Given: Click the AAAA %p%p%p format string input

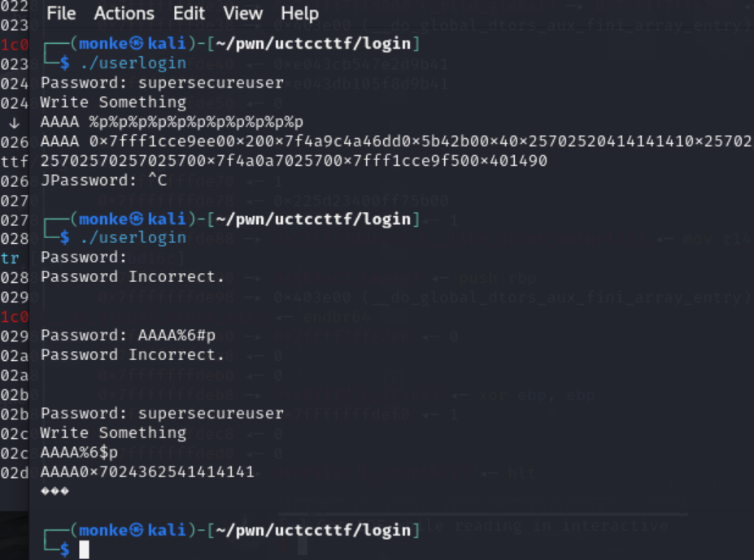Looking at the screenshot, I should 172,122.
